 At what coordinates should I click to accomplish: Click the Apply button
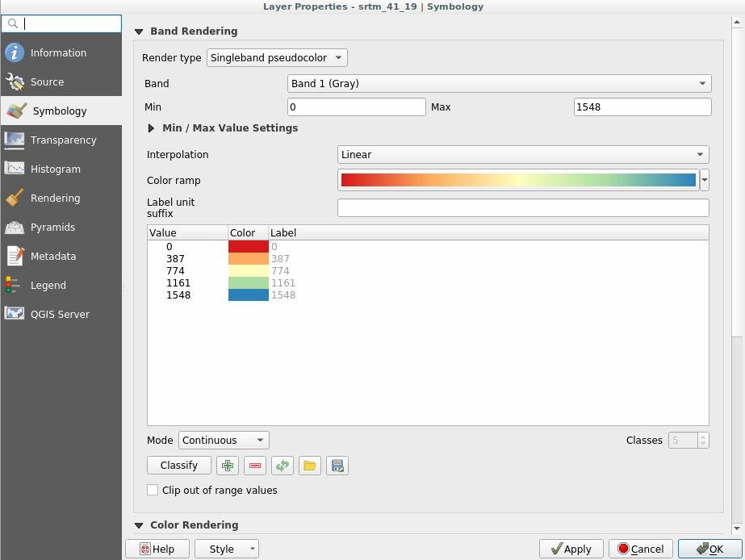pos(571,550)
